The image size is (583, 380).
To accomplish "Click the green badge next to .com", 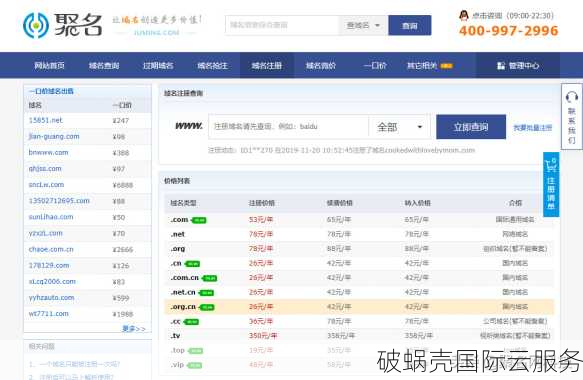I will pyautogui.click(x=199, y=220).
